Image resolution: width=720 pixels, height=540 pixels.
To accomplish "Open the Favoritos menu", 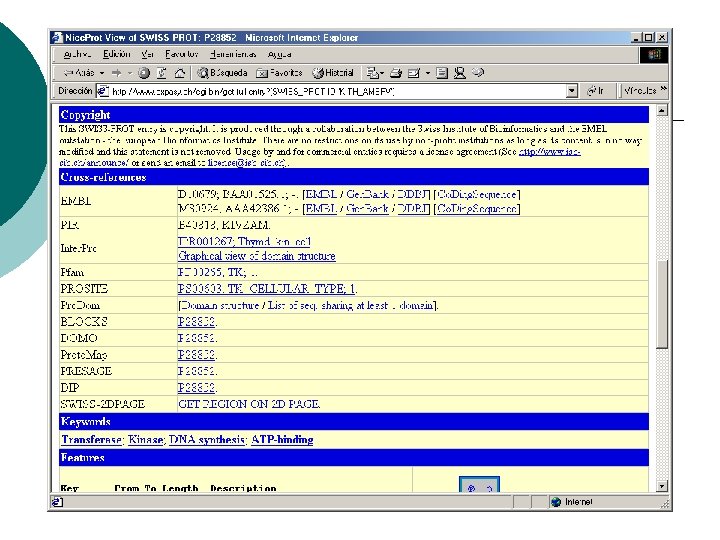I will click(181, 54).
